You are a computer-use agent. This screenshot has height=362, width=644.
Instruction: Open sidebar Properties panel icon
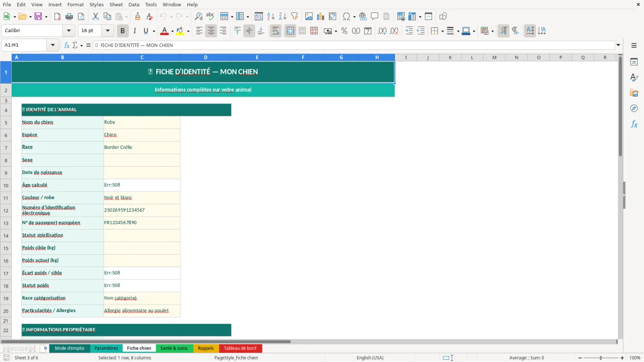click(634, 62)
